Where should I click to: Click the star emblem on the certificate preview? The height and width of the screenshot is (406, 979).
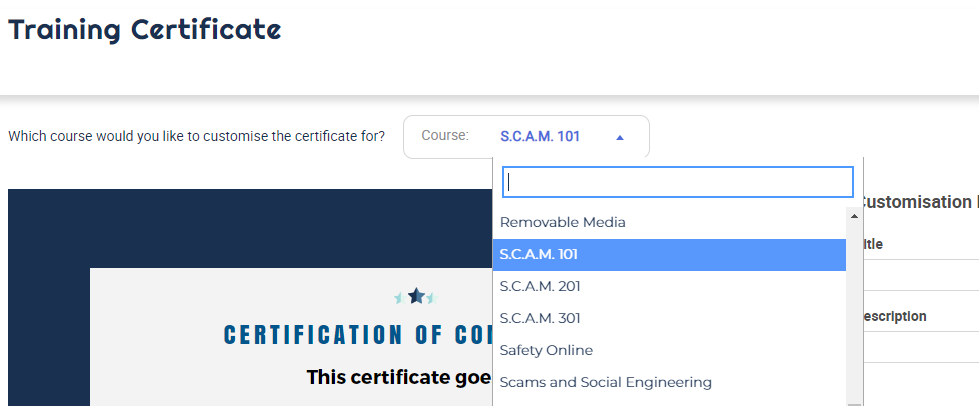(416, 296)
